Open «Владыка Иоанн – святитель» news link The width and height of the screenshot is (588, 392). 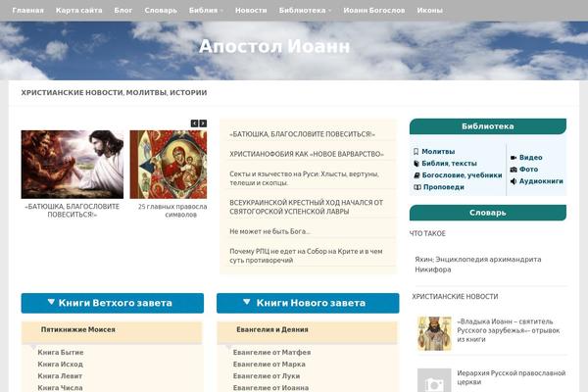point(508,330)
